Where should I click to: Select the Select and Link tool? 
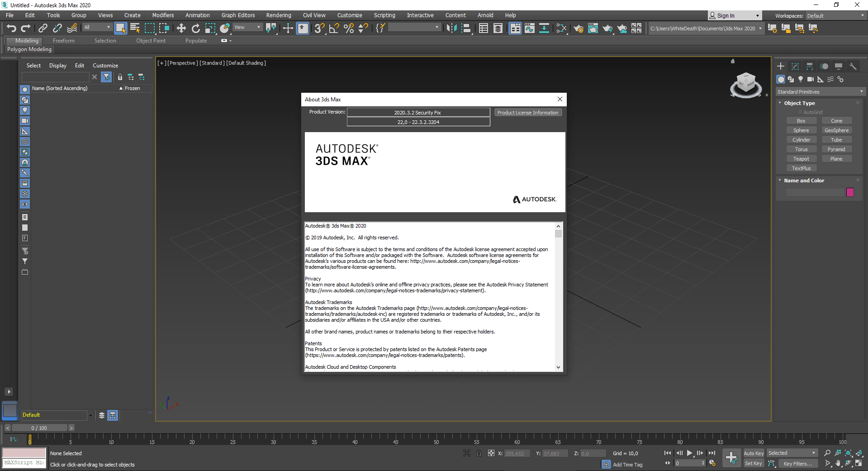tap(43, 29)
